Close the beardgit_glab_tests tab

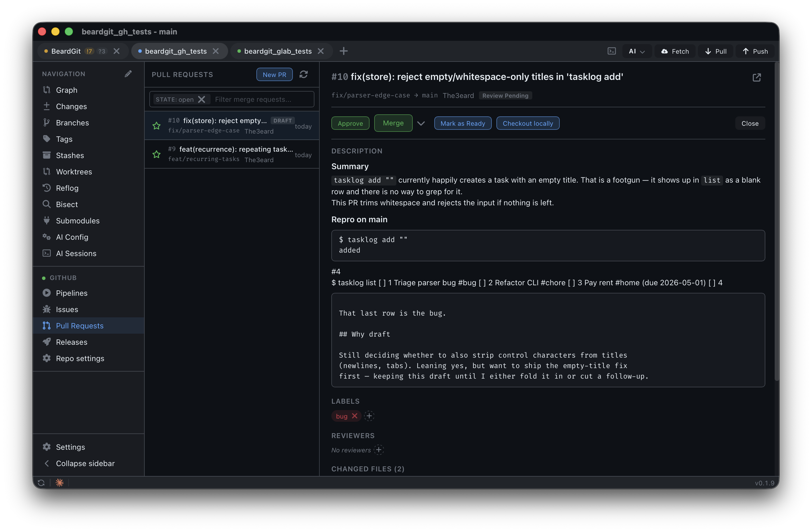tap(321, 51)
